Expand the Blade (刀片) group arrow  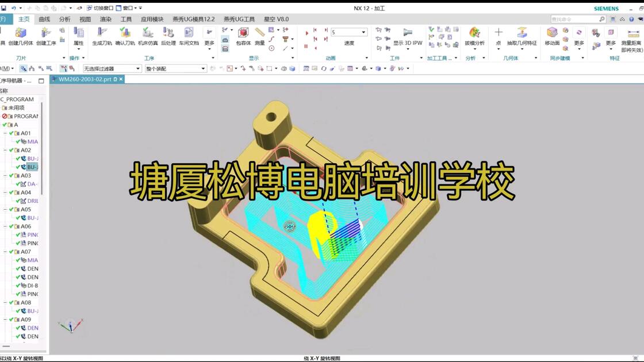[64, 58]
